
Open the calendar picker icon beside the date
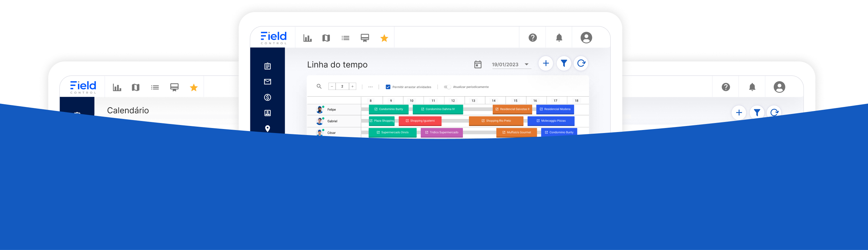[x=478, y=65]
